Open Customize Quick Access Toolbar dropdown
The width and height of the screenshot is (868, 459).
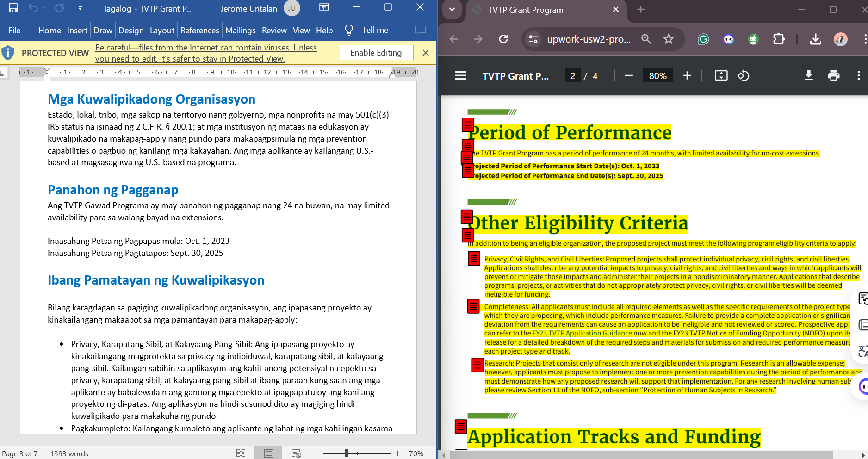(x=80, y=8)
